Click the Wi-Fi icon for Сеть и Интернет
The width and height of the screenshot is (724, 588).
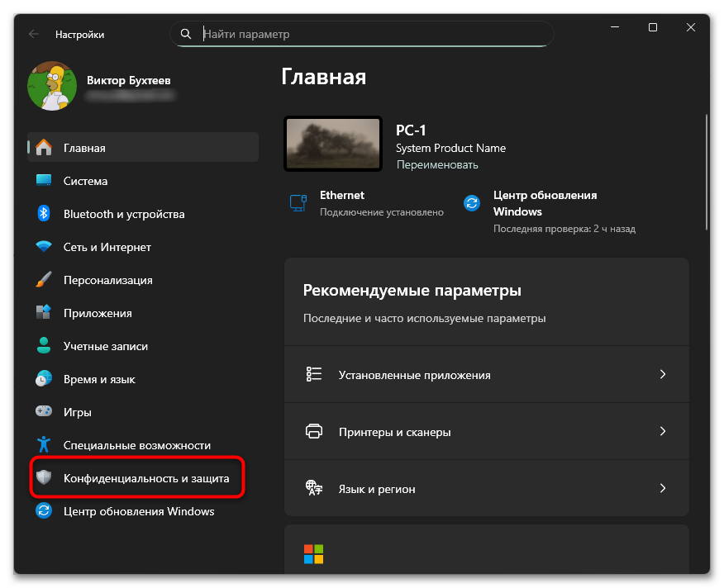(44, 246)
